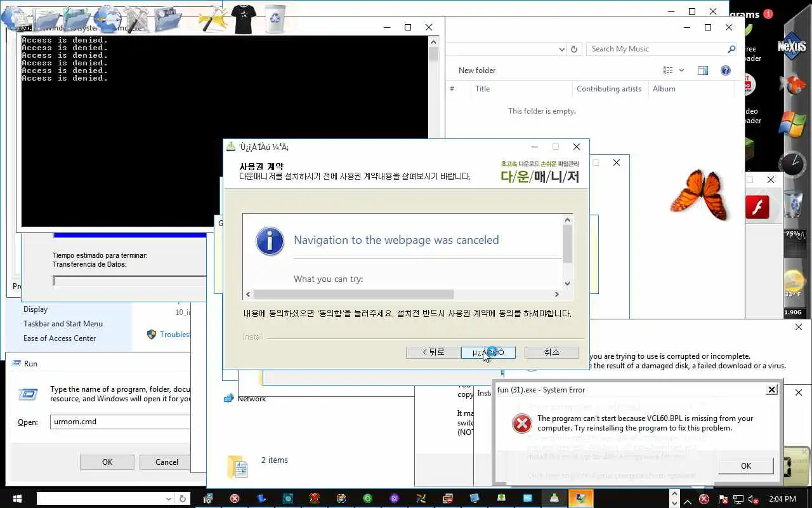Open the recycle bin in top dock

[x=275, y=18]
